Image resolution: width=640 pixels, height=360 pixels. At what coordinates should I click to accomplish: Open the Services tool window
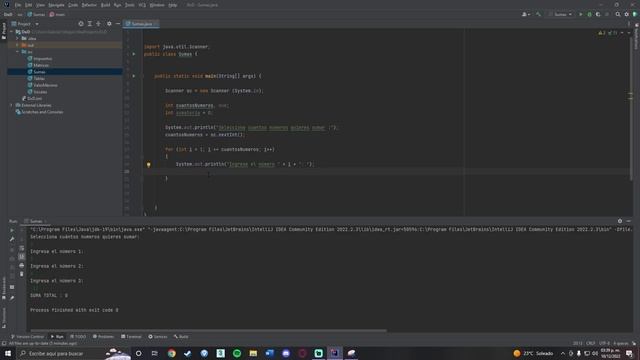point(158,337)
